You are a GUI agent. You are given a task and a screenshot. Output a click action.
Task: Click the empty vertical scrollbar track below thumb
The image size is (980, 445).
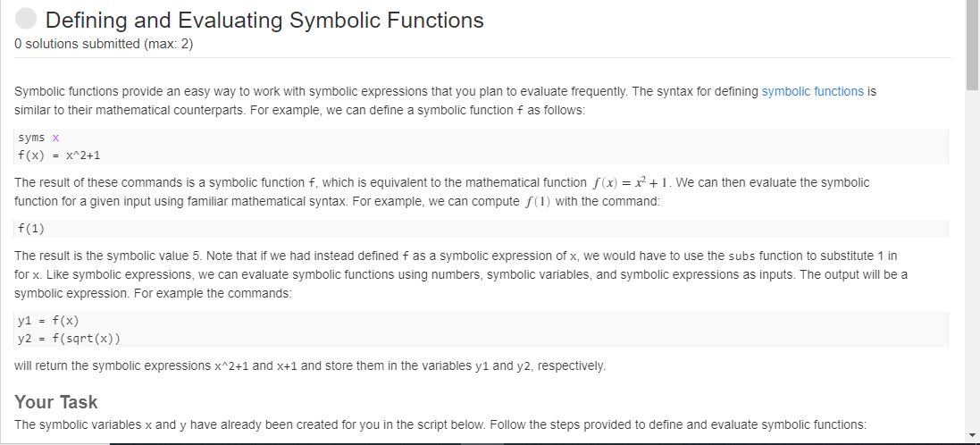(x=972, y=259)
